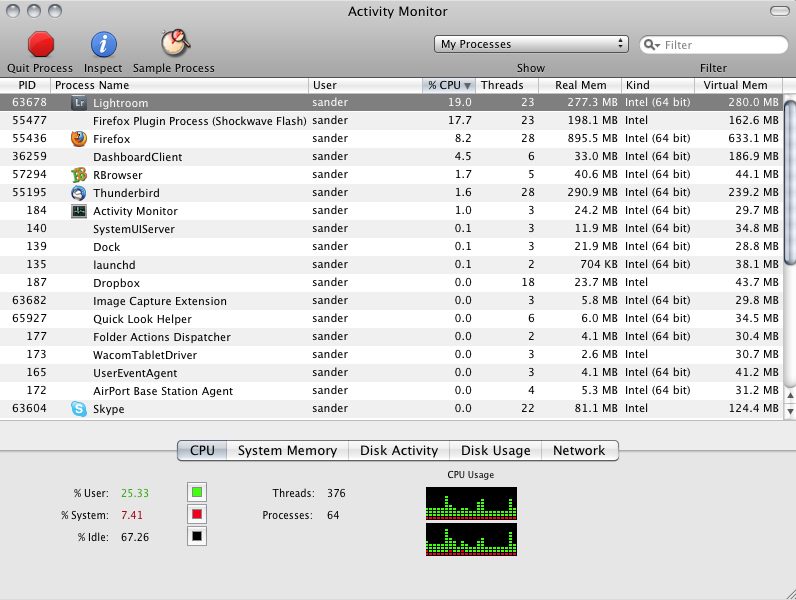Sort by the PID column header

coord(27,85)
